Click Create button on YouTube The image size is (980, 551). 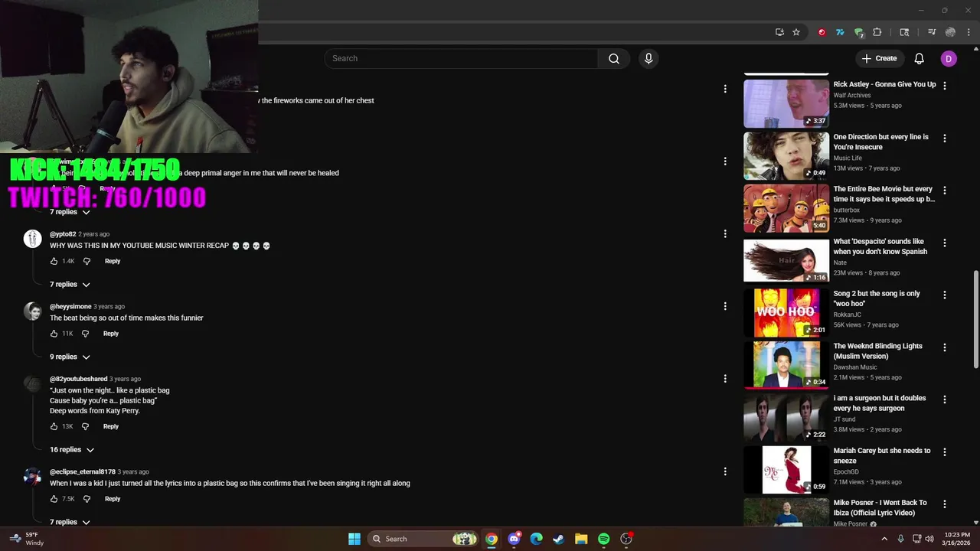pos(879,58)
